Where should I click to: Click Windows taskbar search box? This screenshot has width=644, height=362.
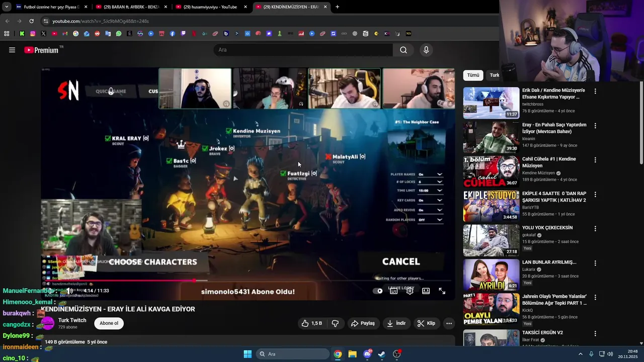click(x=293, y=354)
